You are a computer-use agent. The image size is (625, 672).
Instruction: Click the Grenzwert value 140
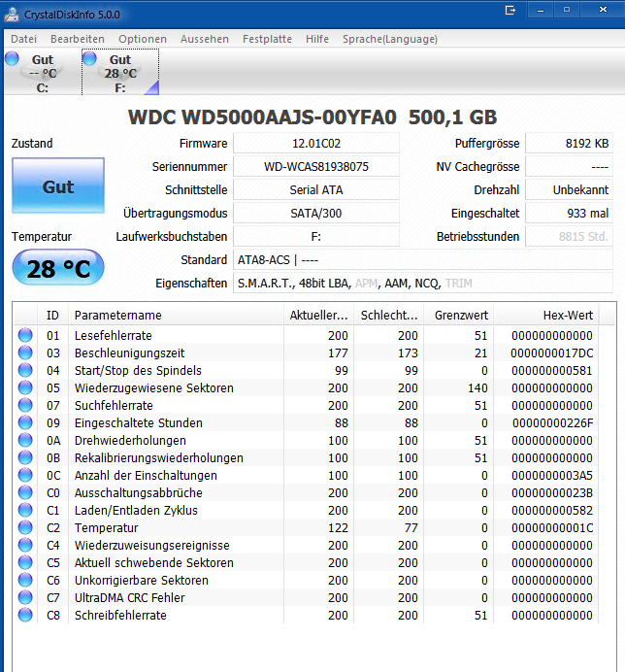tap(477, 387)
